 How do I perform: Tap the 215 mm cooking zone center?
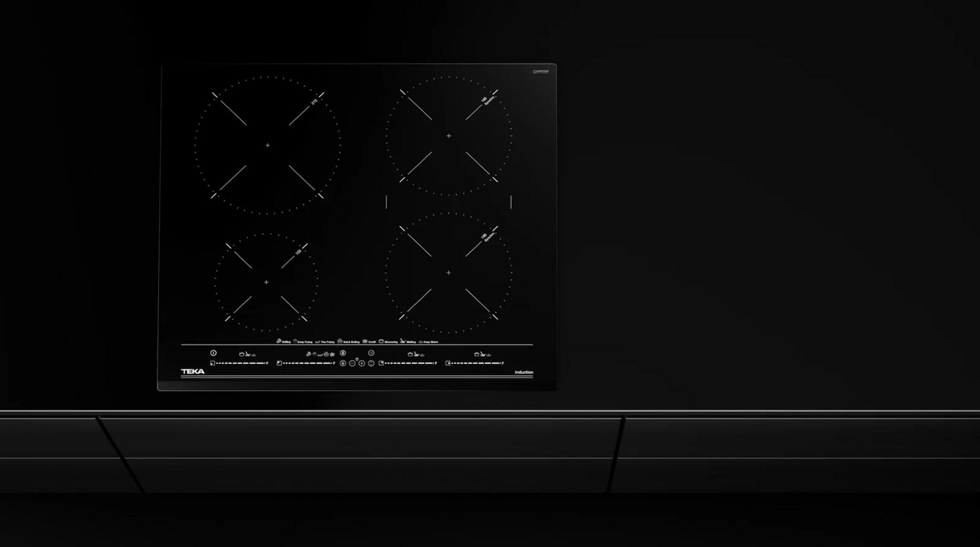tap(267, 145)
